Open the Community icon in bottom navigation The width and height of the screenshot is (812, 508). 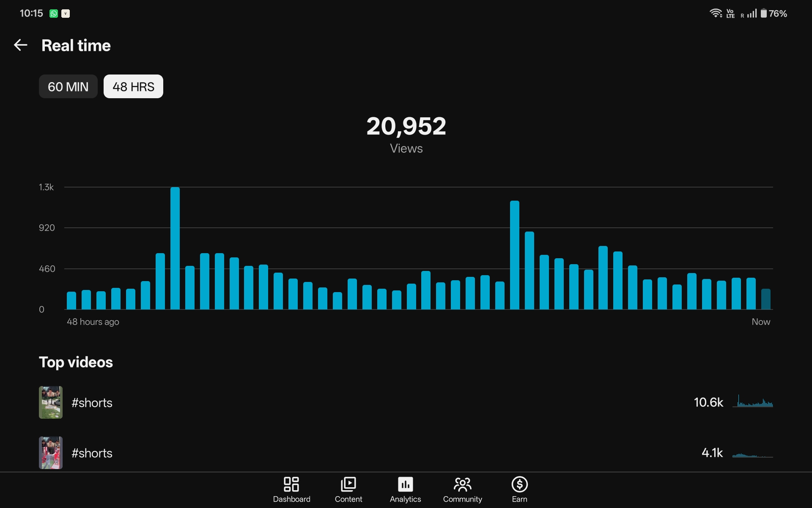[462, 484]
